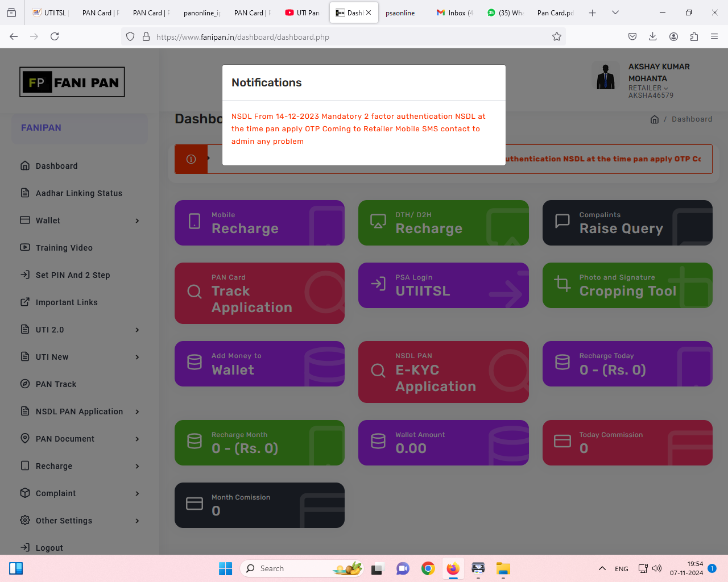Open the Firefox extensions puzzle icon
The height and width of the screenshot is (582, 728).
694,37
